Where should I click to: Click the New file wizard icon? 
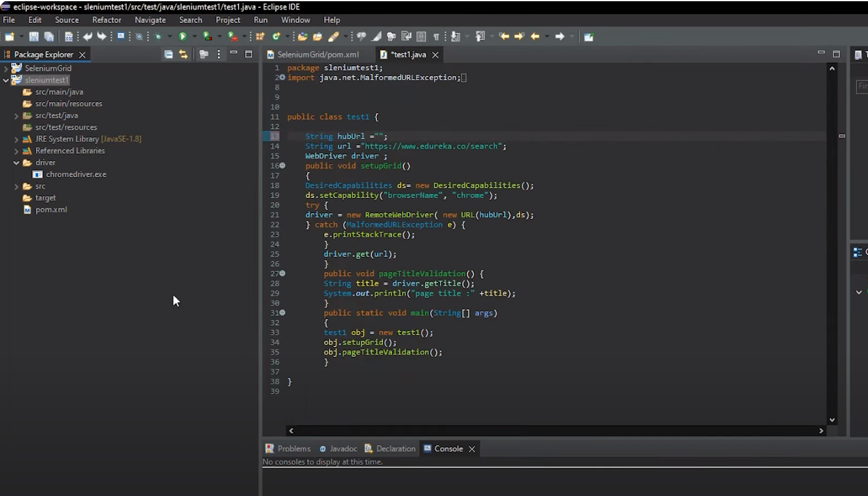10,36
